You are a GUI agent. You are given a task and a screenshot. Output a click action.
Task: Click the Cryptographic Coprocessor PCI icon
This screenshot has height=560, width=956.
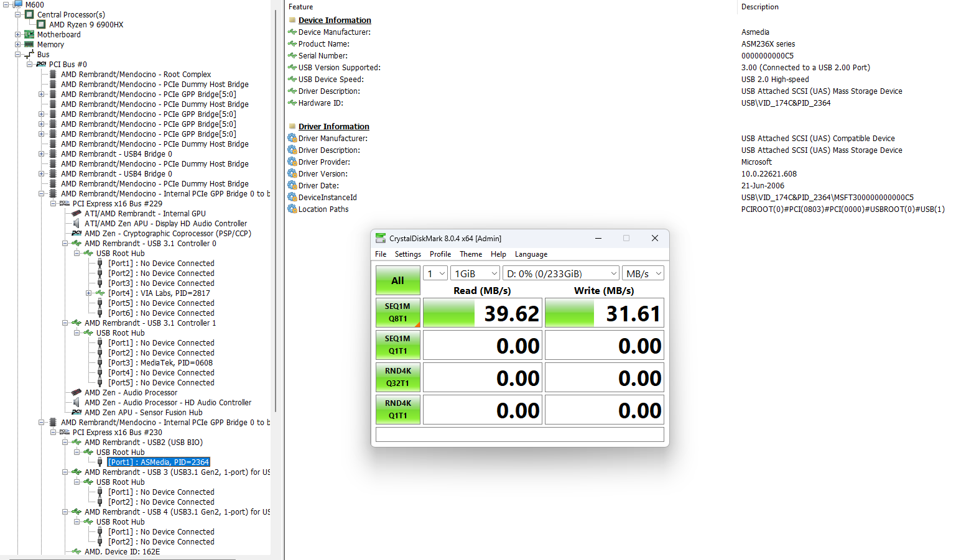tap(77, 233)
